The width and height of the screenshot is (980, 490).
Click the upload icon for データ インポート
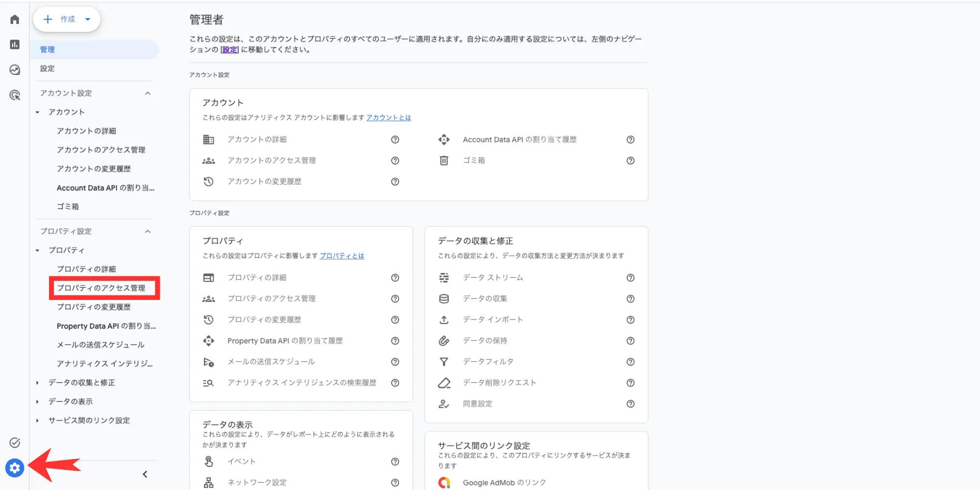[x=444, y=320]
